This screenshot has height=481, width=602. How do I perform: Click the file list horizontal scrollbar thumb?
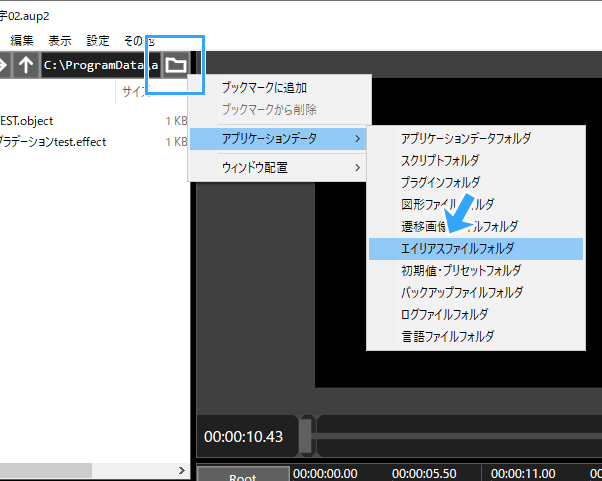46,470
